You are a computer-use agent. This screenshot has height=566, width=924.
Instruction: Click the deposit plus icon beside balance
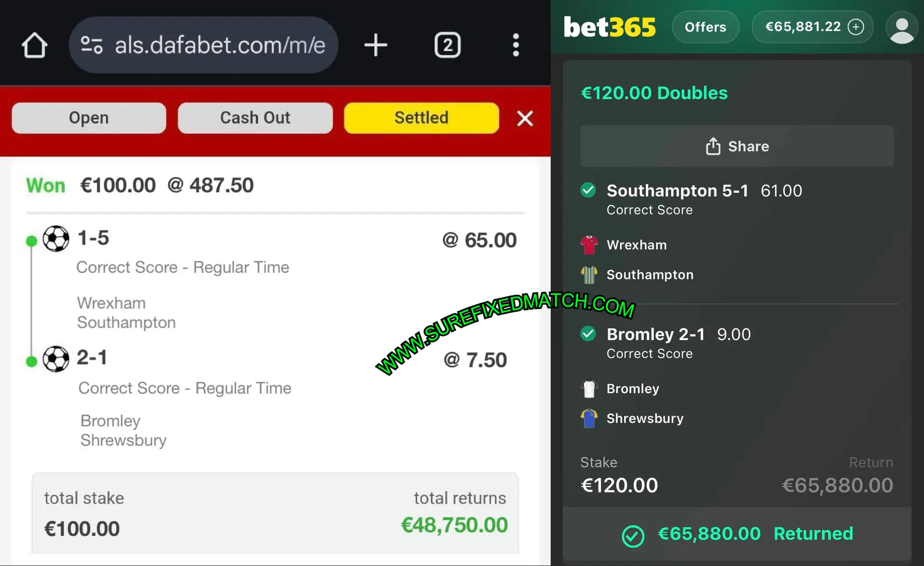point(856,27)
